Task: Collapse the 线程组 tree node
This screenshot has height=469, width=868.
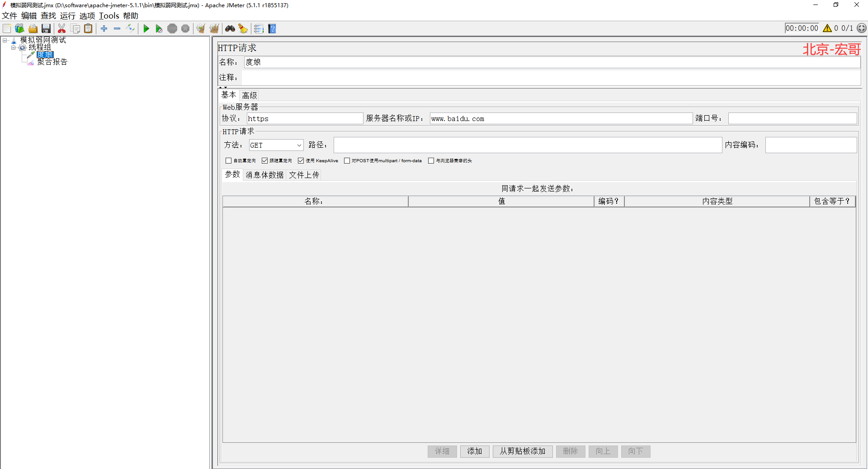Action: tap(13, 47)
